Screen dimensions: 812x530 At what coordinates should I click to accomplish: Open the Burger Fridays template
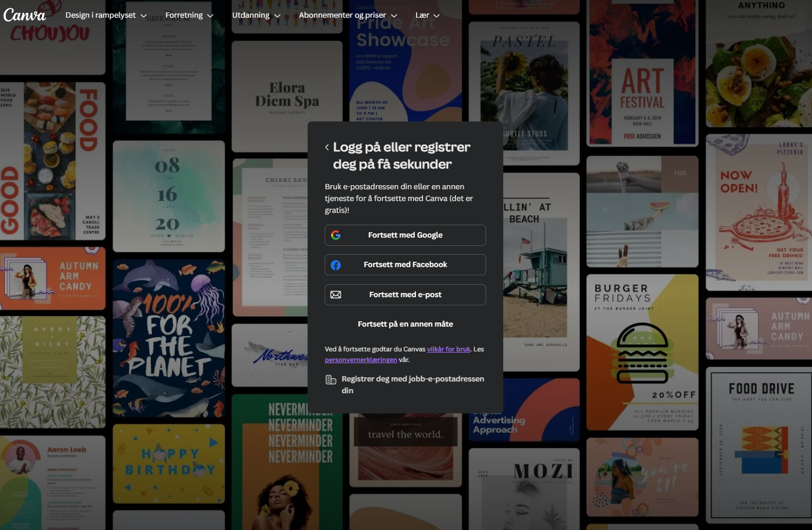(x=642, y=353)
